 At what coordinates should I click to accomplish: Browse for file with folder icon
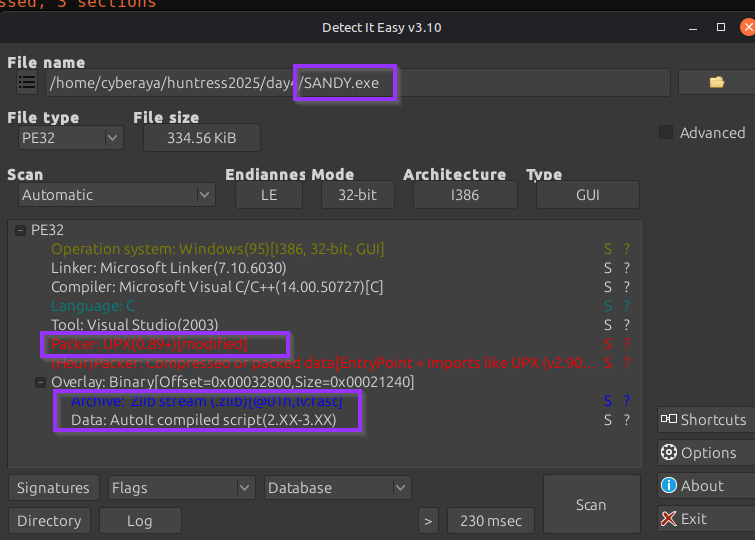[716, 82]
